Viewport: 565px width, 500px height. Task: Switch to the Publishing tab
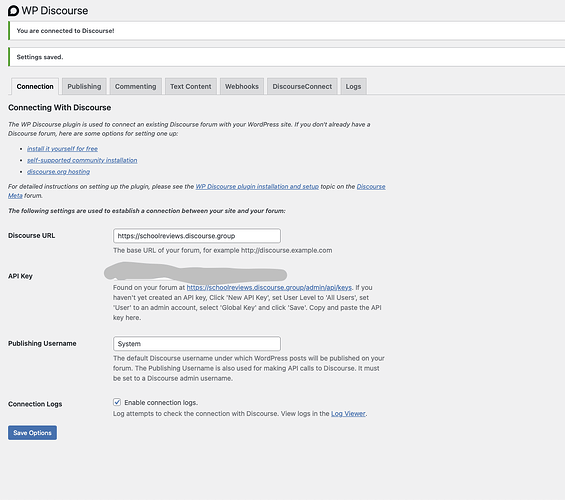pyautogui.click(x=84, y=86)
